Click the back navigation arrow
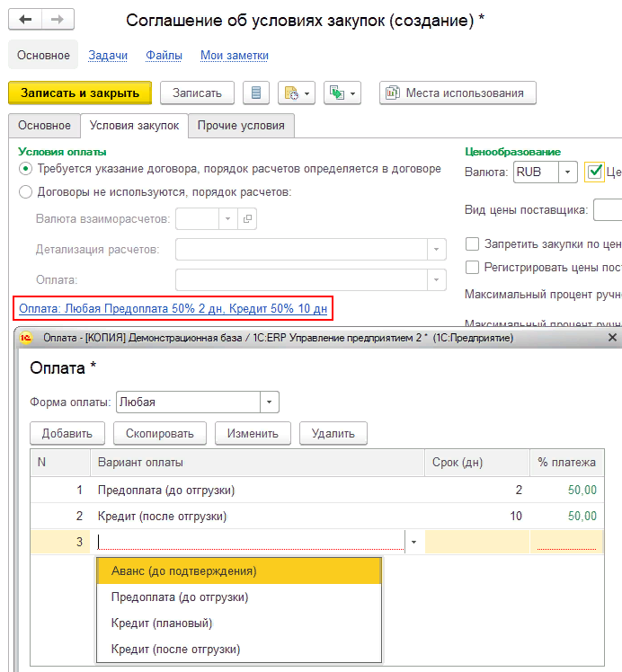Viewport: 622px width, 672px height. click(25, 20)
